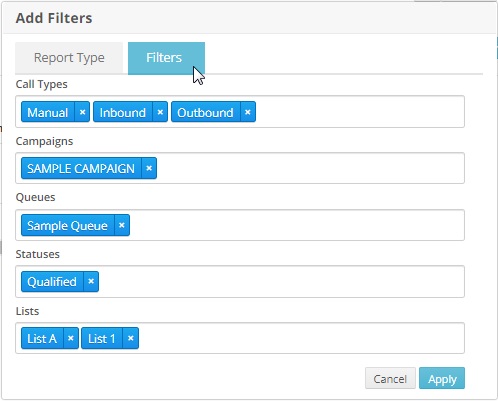Click inside the Lists input field
This screenshot has height=401, width=498.
tap(240, 338)
